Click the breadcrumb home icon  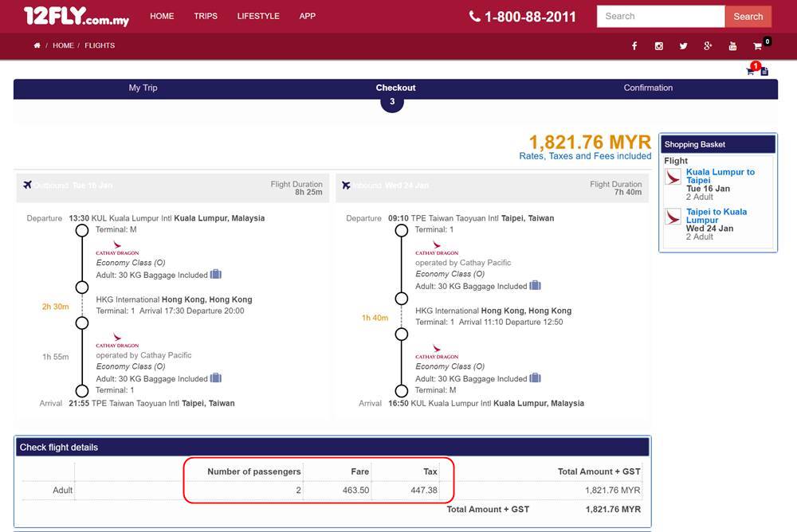(37, 45)
